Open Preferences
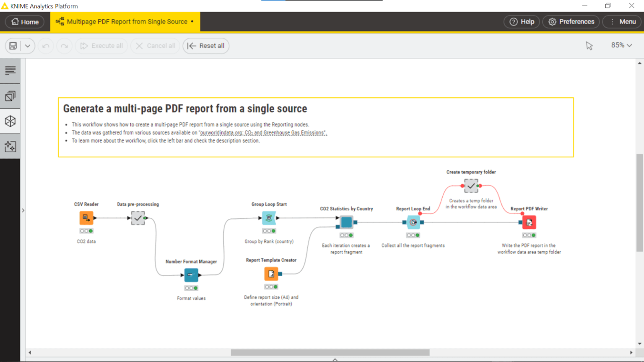644x362 pixels. pos(571,22)
